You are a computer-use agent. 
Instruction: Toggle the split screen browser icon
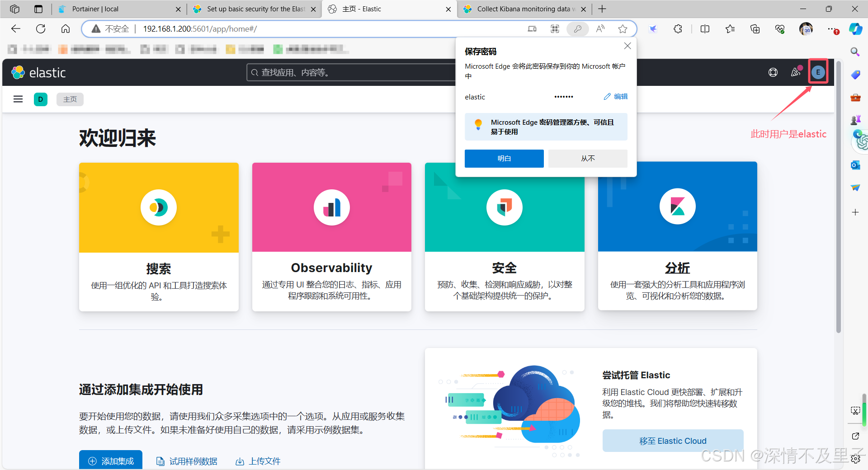pyautogui.click(x=705, y=29)
